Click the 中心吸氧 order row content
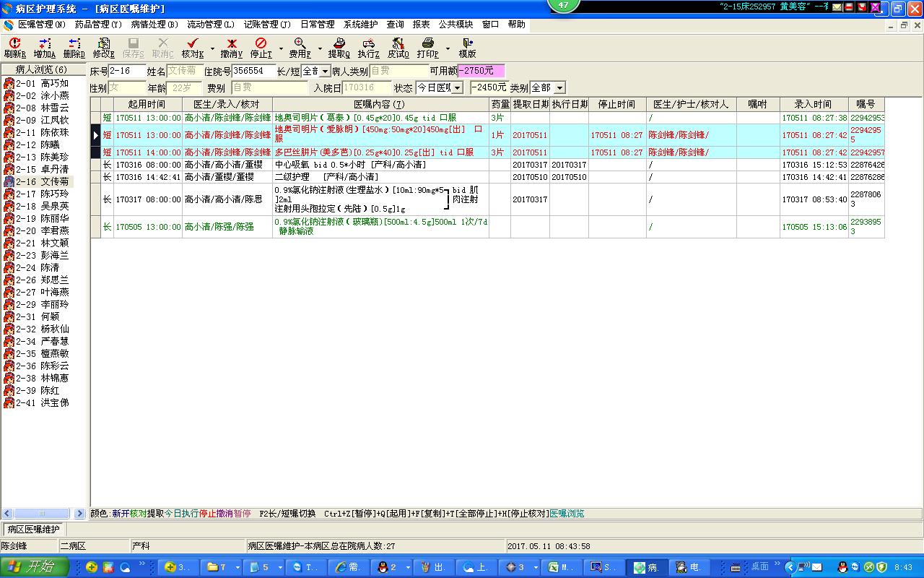 [380, 165]
